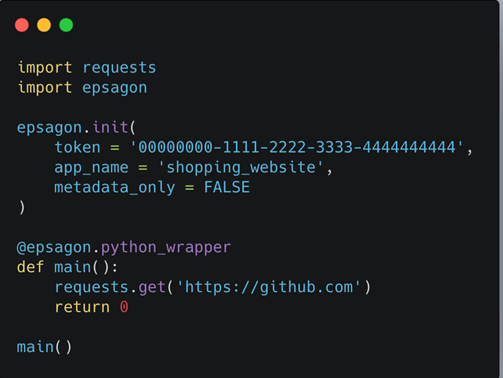Click the @epsagon.python_wrapper decorator
The width and height of the screenshot is (503, 378).
pos(124,248)
